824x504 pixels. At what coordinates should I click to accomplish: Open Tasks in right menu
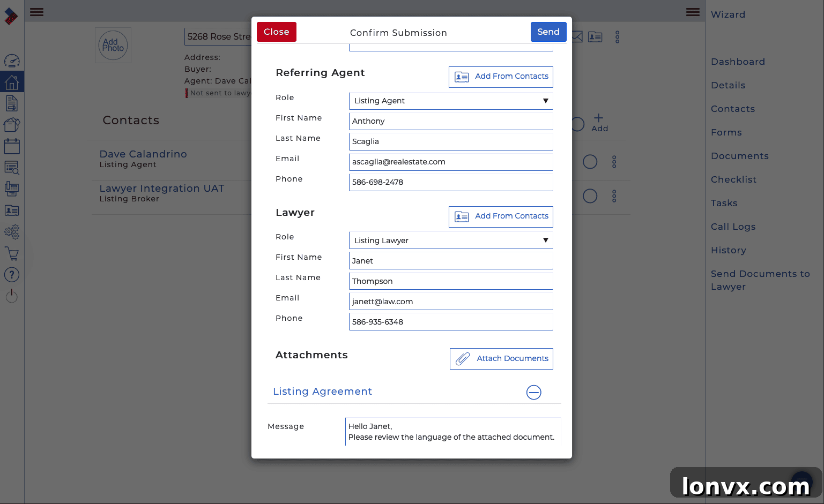pyautogui.click(x=724, y=203)
